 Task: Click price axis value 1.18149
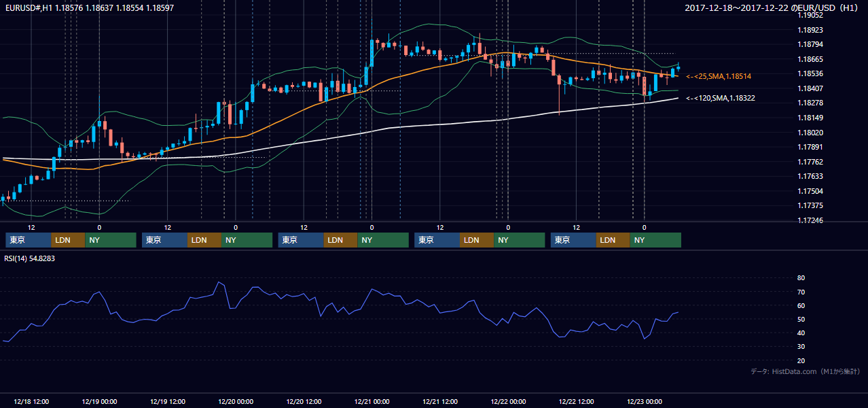(810, 118)
